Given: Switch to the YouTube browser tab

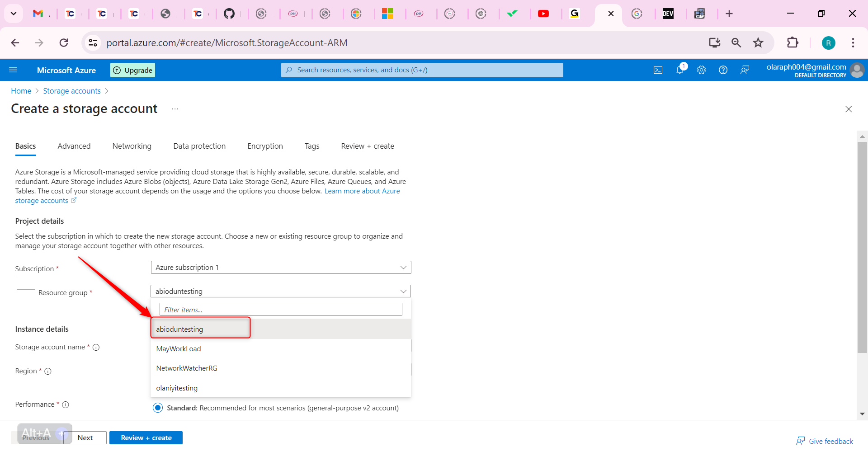Looking at the screenshot, I should pyautogui.click(x=544, y=14).
